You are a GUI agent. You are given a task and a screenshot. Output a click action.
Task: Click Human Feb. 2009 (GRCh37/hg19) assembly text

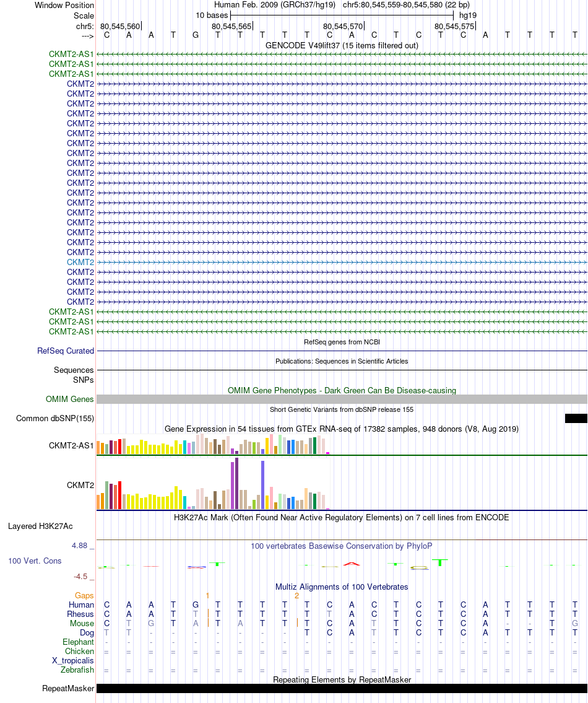point(275,5)
